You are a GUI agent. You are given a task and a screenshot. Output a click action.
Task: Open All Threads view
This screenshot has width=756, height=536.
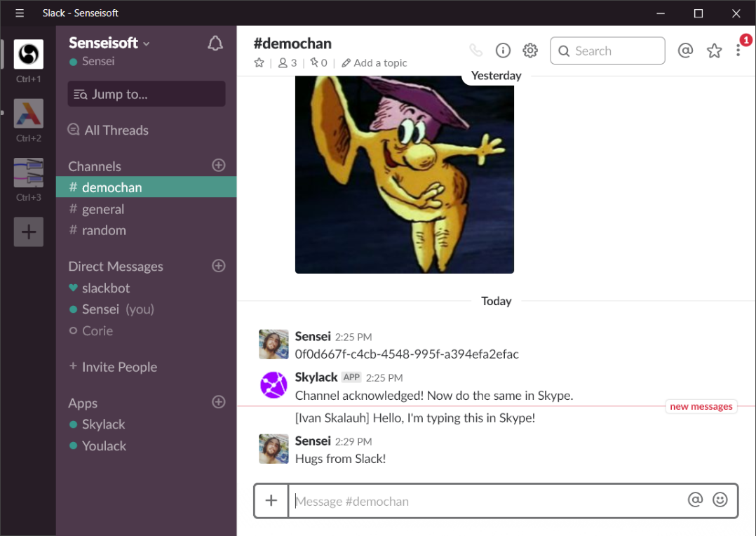109,130
